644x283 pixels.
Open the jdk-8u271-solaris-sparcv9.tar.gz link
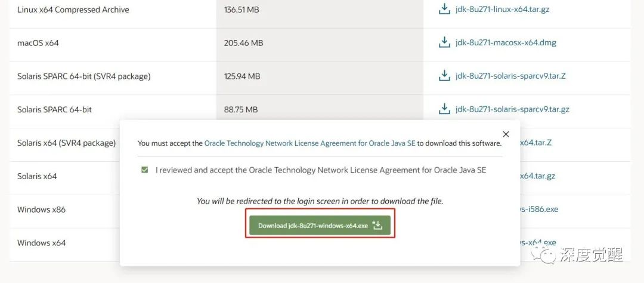coord(512,109)
